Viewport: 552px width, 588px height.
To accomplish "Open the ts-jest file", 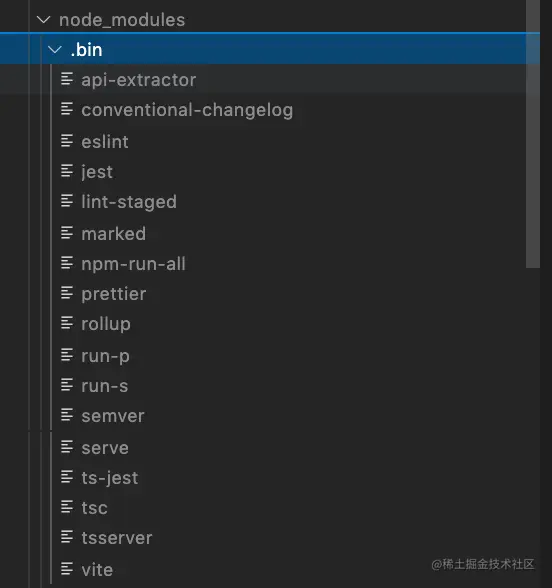I will coord(110,478).
